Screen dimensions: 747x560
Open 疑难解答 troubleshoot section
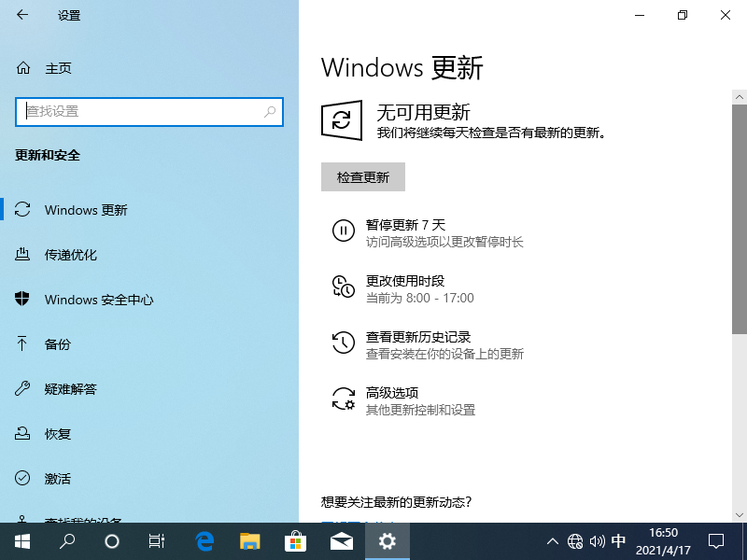71,389
